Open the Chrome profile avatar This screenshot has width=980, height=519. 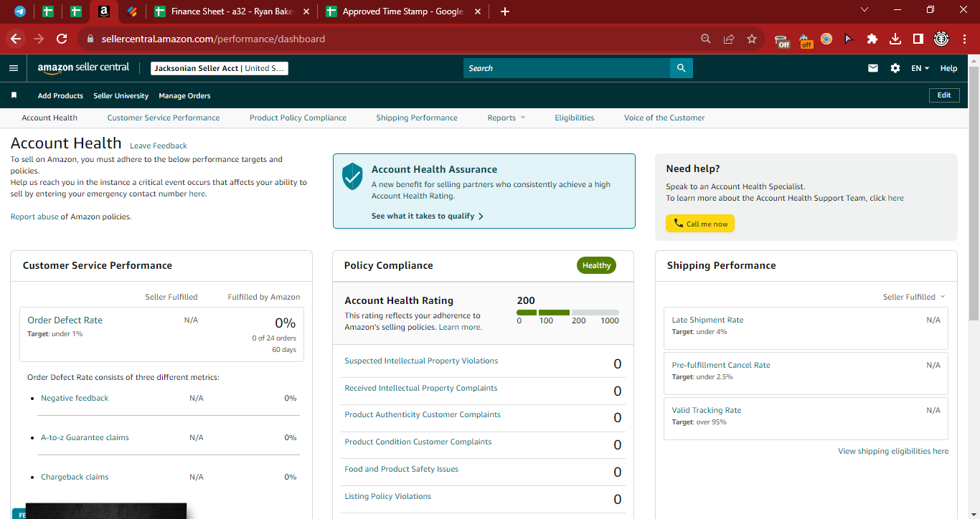pyautogui.click(x=941, y=39)
